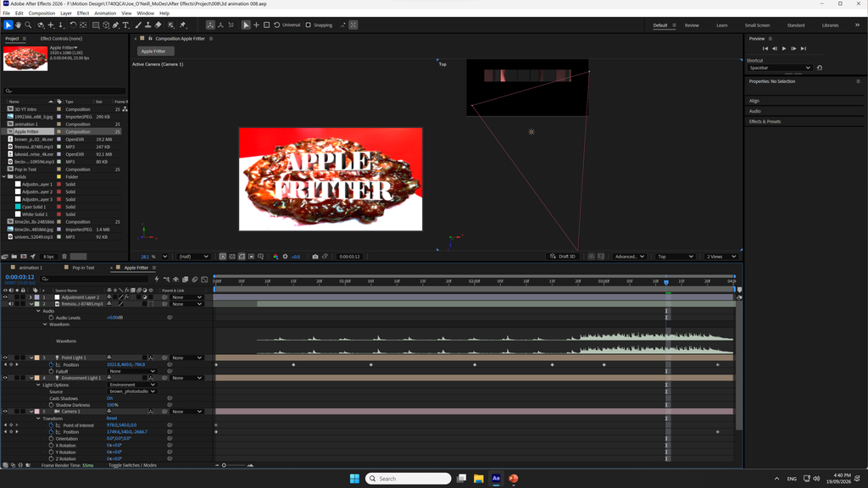Open the resolution (Half) dropdown
Viewport: 868px width, 488px height.
193,257
